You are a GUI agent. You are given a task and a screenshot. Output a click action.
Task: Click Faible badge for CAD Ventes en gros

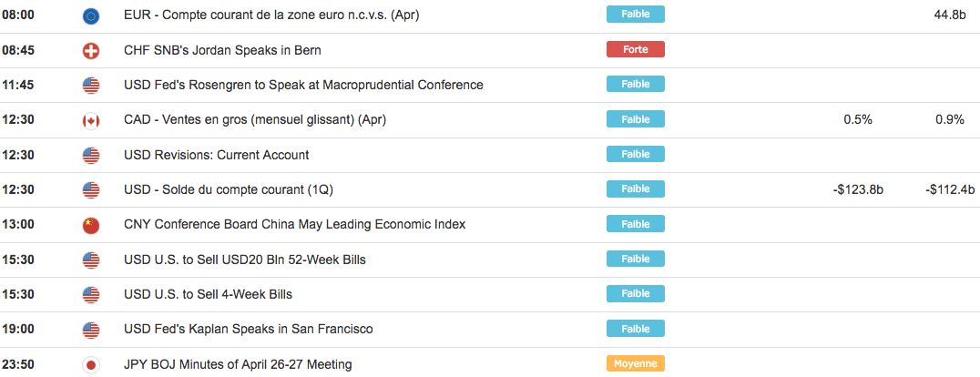635,119
